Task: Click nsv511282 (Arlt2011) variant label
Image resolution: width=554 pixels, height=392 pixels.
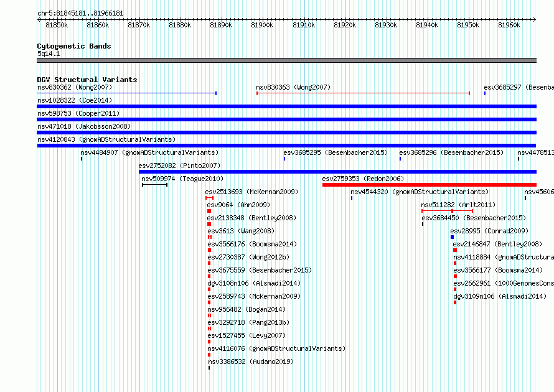Action: pos(458,205)
